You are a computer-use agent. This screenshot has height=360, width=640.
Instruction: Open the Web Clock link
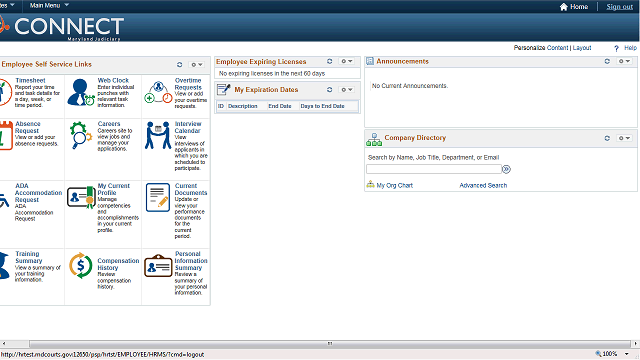pos(113,80)
